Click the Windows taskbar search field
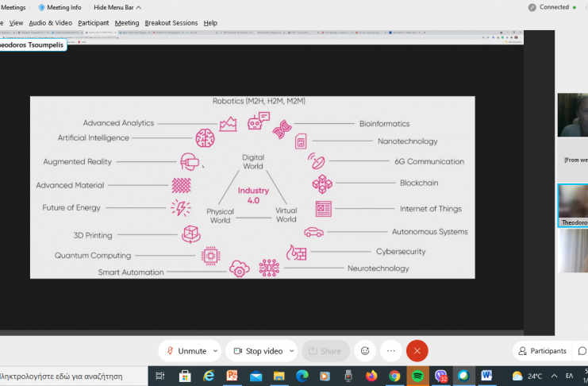This screenshot has width=588, height=386. tap(71, 376)
